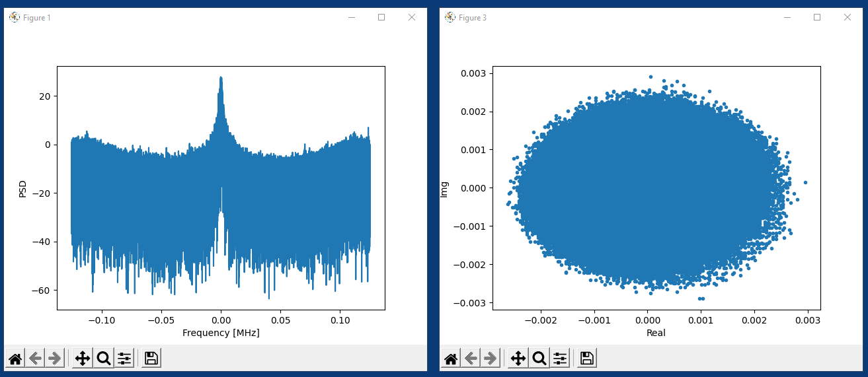868x377 pixels.
Task: Save Figure 1 using floppy disk icon
Action: pos(151,359)
